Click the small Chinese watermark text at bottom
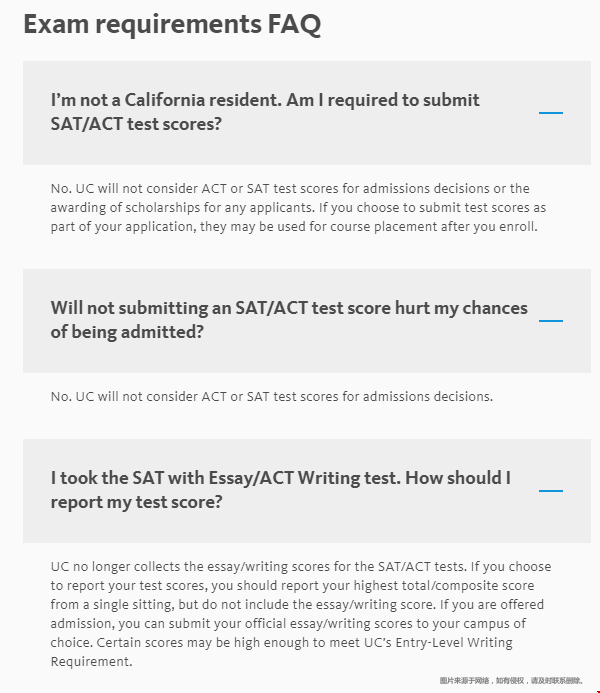 click(511, 681)
